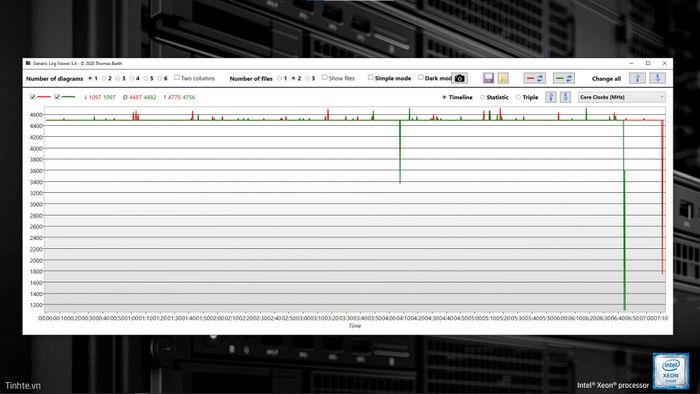
Task: Click the red line color sample
Action: [x=44, y=97]
